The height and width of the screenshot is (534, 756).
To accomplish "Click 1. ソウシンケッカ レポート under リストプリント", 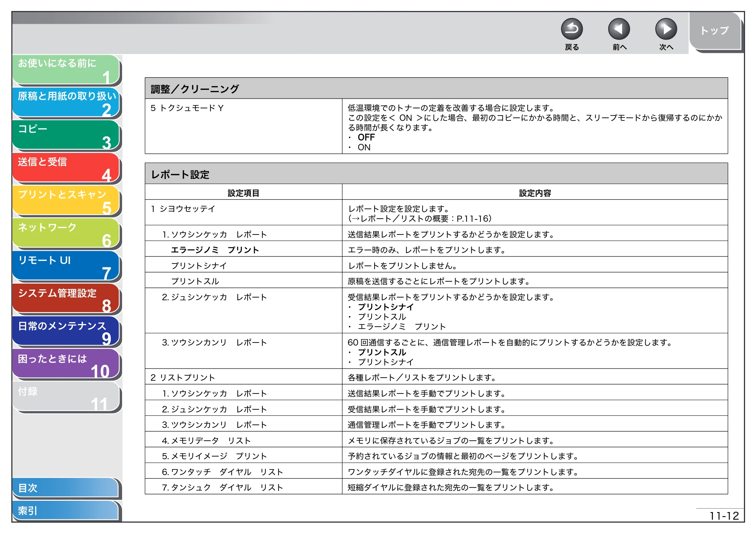I will pyautogui.click(x=214, y=393).
